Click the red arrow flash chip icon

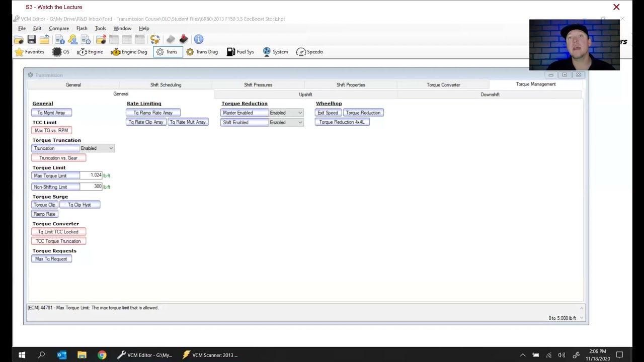tap(184, 39)
